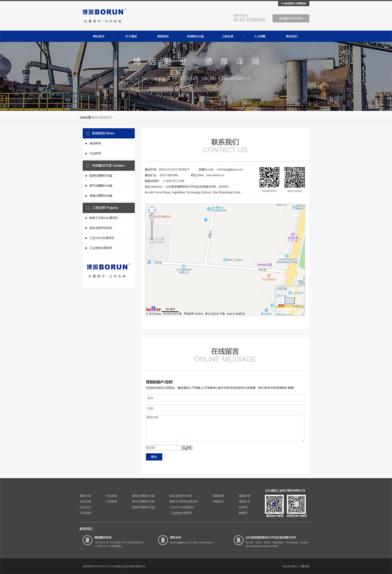Click the captcha verification image
The height and width of the screenshot is (574, 392).
pos(187,448)
